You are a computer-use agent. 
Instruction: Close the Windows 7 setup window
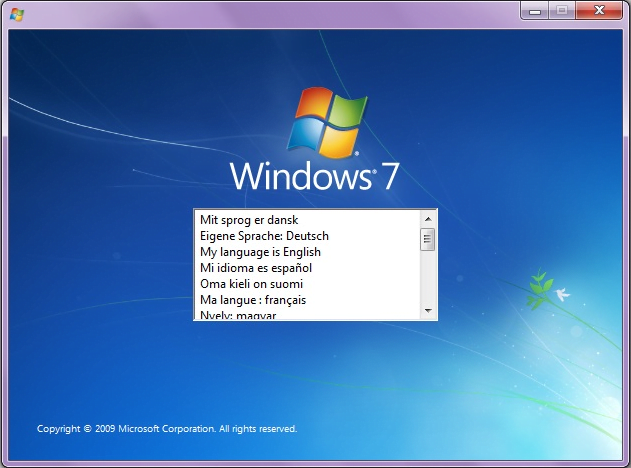[599, 10]
